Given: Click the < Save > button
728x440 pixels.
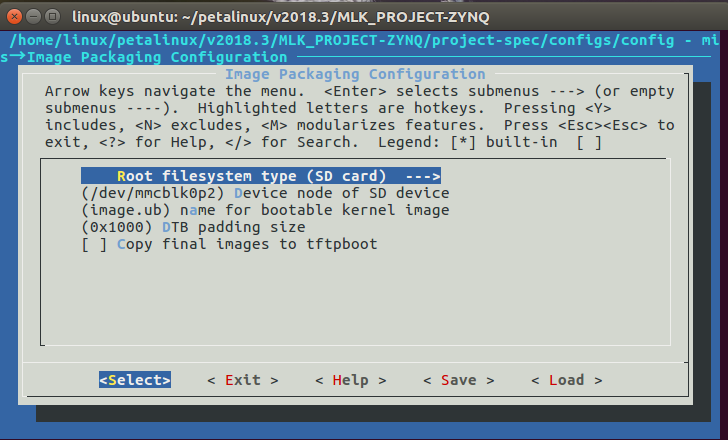Looking at the screenshot, I should click(459, 380).
